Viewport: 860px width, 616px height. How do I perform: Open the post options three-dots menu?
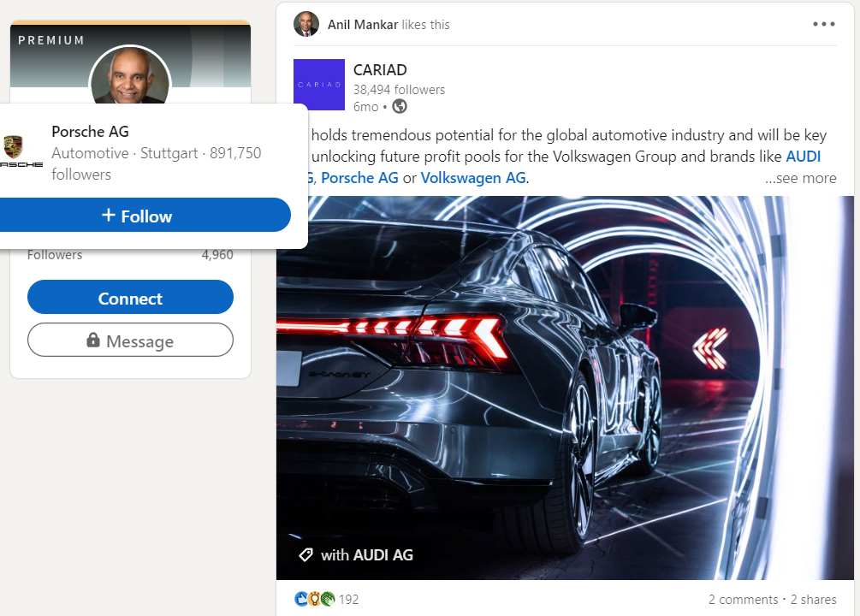(x=823, y=24)
